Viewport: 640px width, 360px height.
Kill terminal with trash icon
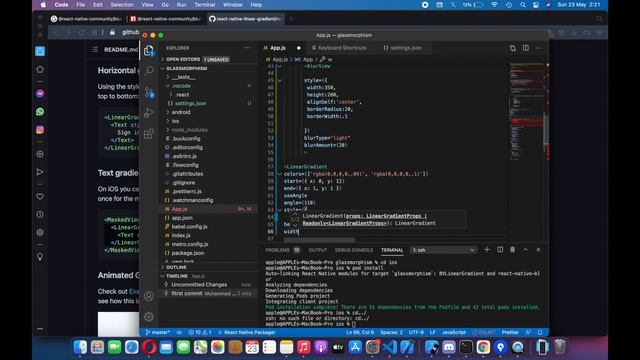[513, 249]
